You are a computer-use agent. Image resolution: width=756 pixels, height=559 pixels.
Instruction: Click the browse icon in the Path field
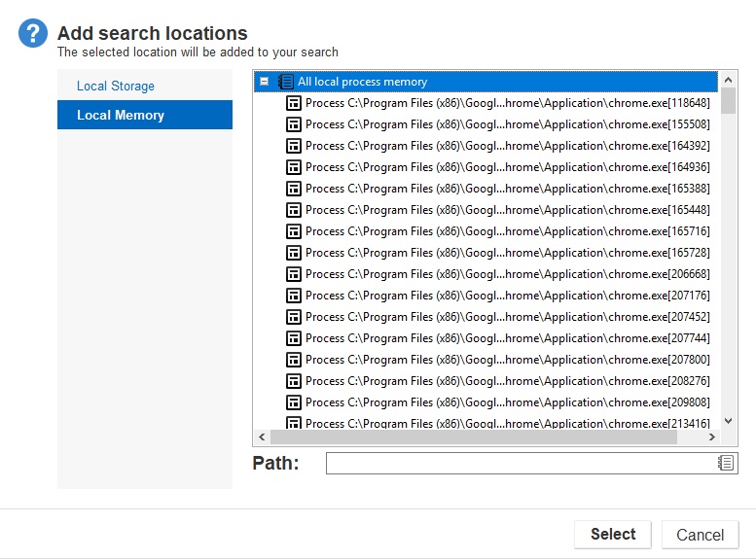[726, 463]
